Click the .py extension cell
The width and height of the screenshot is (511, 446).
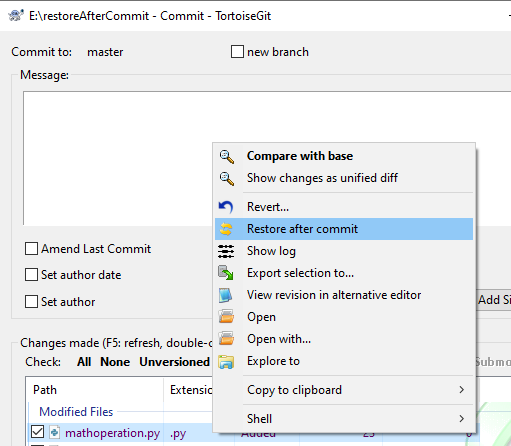coord(178,434)
